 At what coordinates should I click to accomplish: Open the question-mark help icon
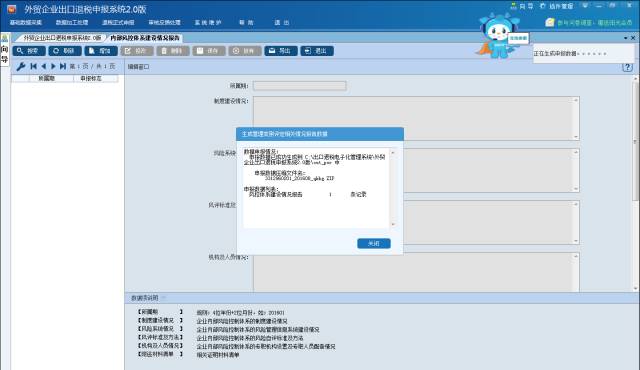pyautogui.click(x=627, y=67)
